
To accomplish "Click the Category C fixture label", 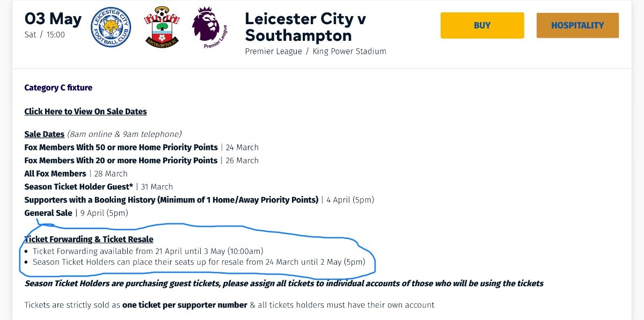I will (x=58, y=88).
